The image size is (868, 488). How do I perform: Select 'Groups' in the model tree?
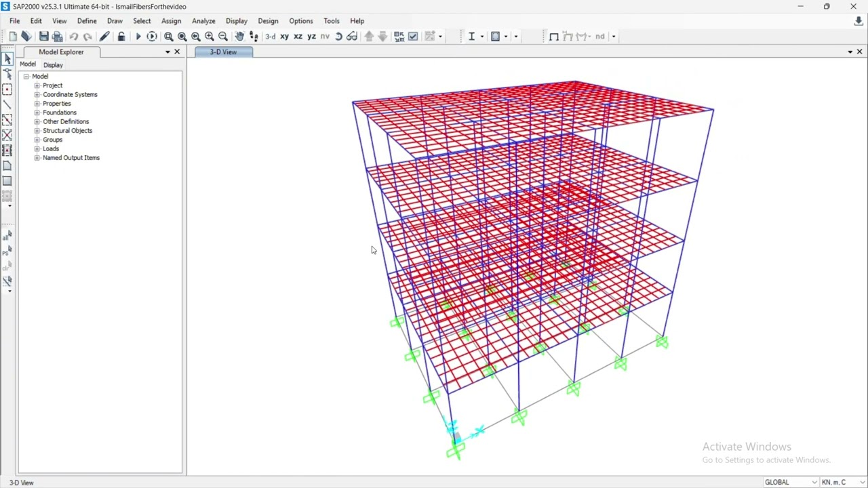[52, 140]
